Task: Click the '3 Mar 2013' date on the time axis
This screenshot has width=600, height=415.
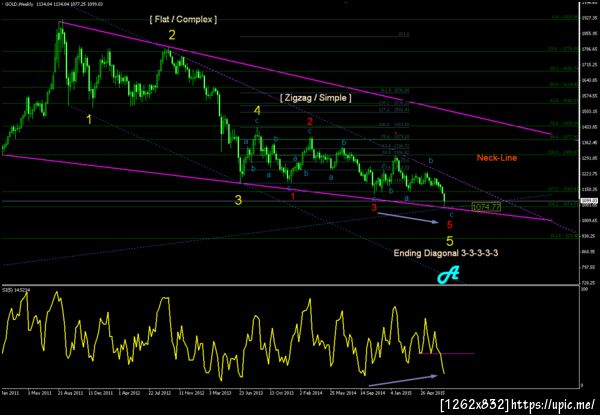Action: [x=220, y=393]
